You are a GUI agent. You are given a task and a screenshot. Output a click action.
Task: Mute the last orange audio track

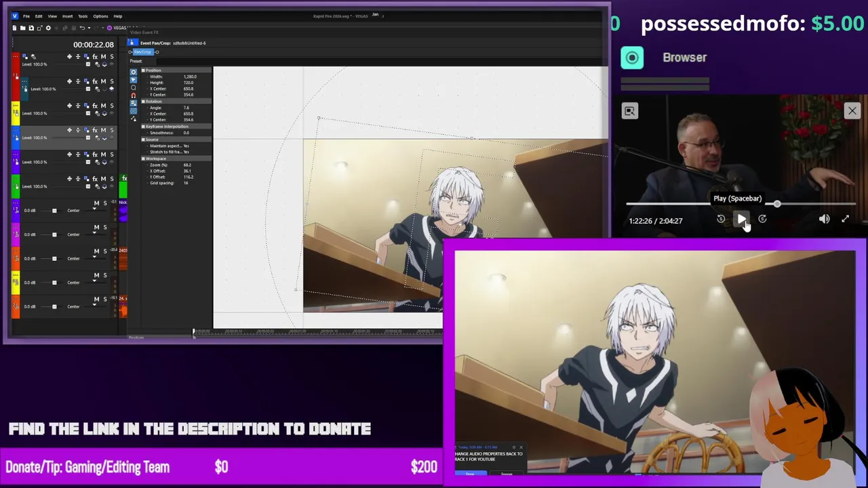pyautogui.click(x=96, y=299)
